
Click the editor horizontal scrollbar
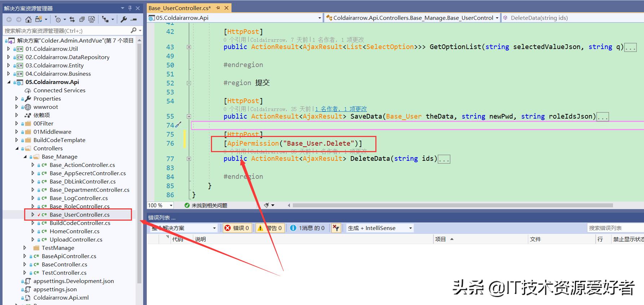click(x=453, y=205)
